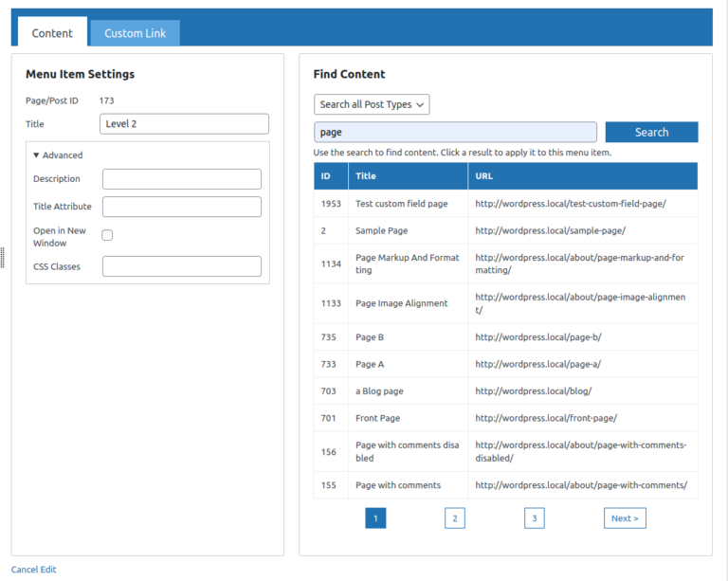This screenshot has width=728, height=581.
Task: Click the URL column header
Action: tap(583, 176)
